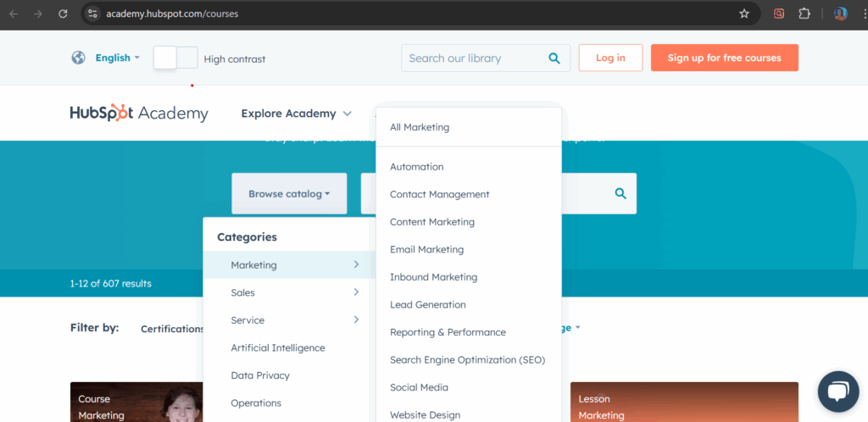Open the red extension icon in toolbar

tap(779, 14)
